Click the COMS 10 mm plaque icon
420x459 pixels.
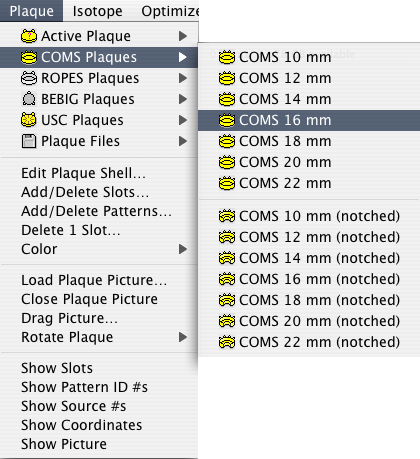click(x=227, y=57)
